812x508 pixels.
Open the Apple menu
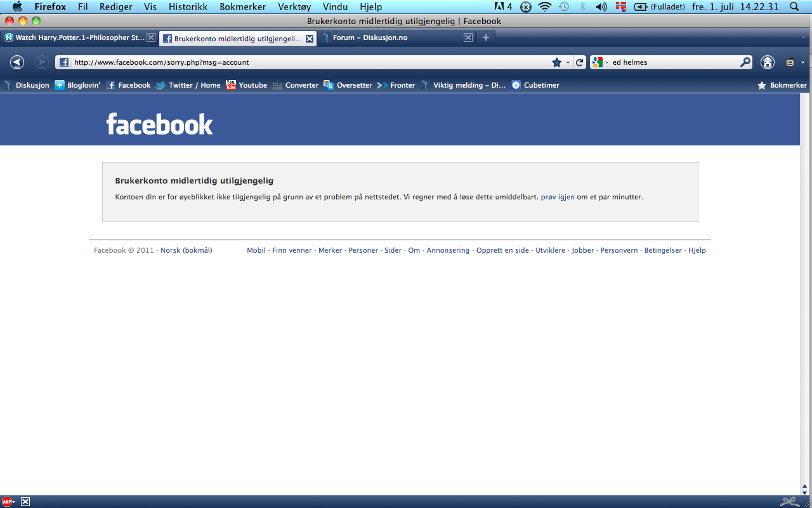pos(17,7)
